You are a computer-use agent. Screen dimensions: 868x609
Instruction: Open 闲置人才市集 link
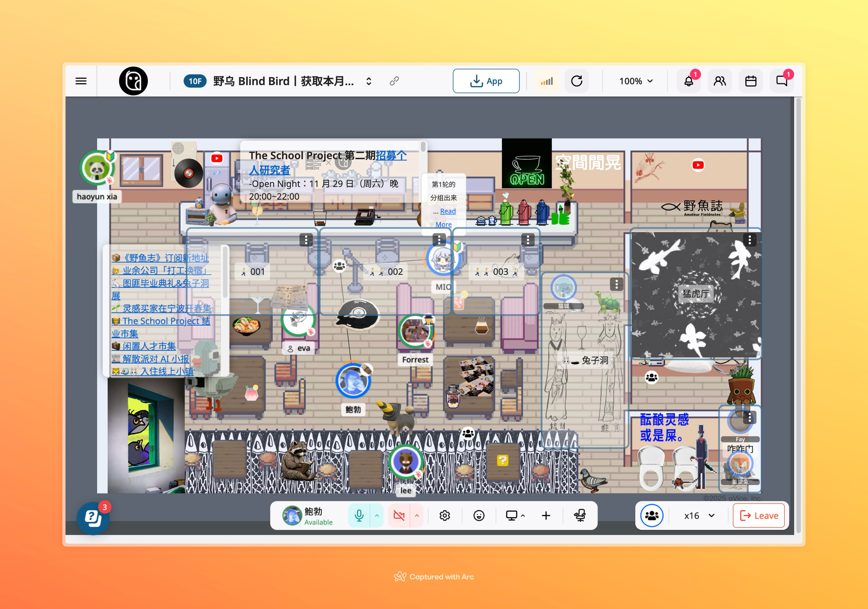[149, 346]
